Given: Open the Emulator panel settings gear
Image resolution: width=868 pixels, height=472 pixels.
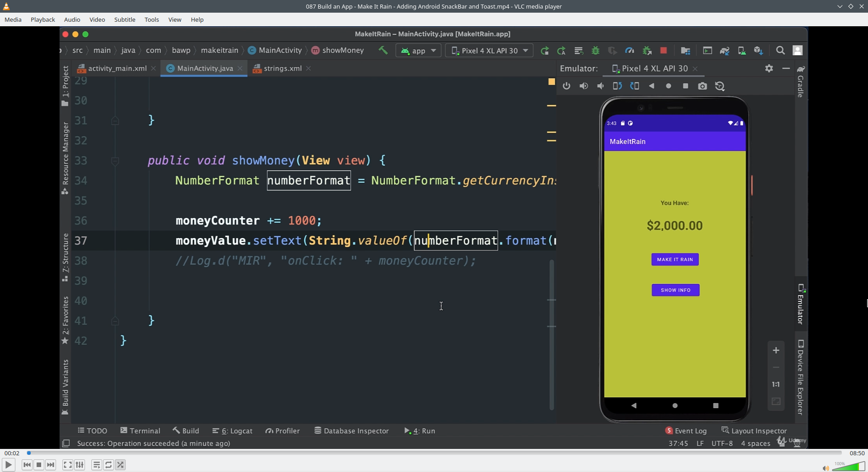Looking at the screenshot, I should 769,68.
